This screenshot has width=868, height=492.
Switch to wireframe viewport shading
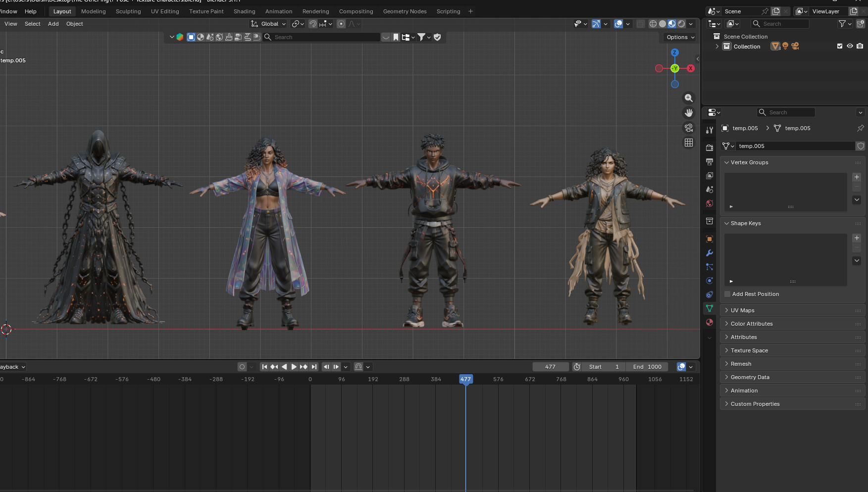click(x=653, y=24)
